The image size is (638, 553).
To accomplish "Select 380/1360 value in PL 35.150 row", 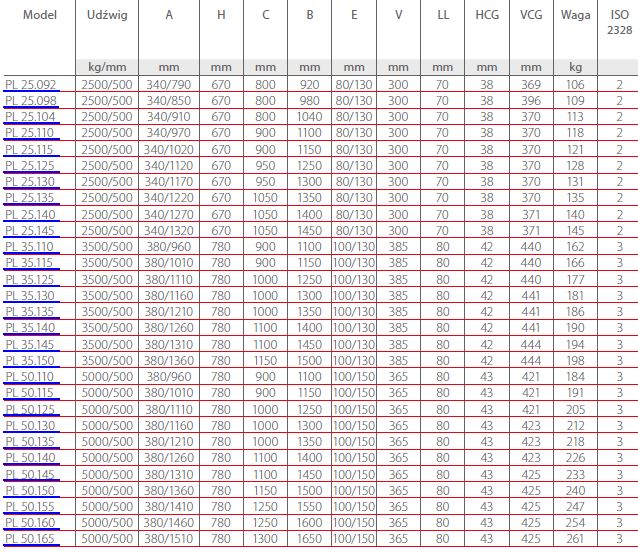I will click(x=168, y=361).
